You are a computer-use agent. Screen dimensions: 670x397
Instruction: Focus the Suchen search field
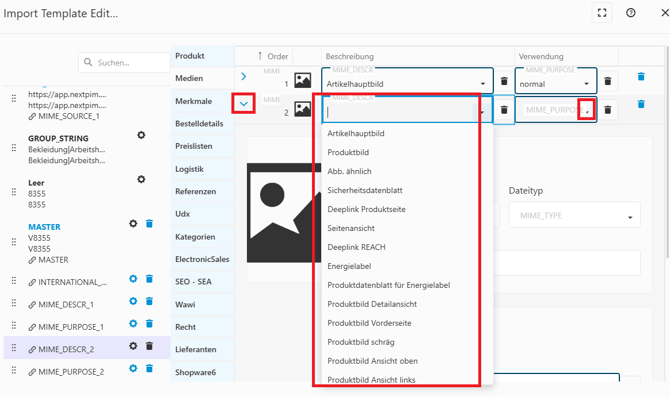click(124, 62)
